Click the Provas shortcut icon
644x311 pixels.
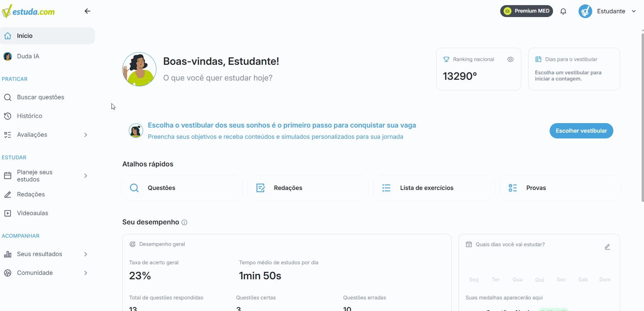click(512, 188)
